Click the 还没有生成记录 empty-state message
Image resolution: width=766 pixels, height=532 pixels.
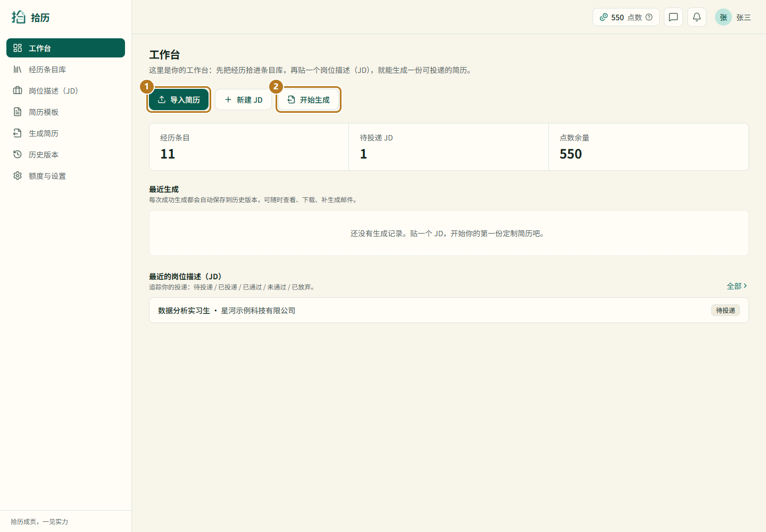(448, 234)
